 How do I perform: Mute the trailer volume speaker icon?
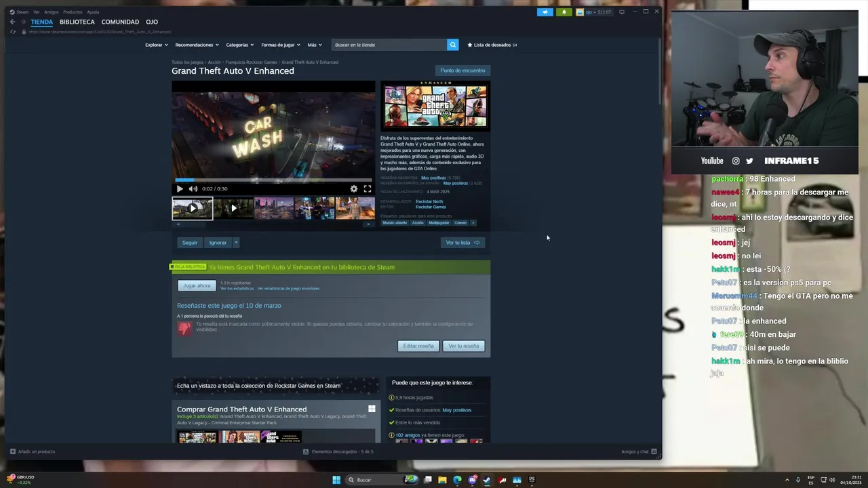pos(193,188)
